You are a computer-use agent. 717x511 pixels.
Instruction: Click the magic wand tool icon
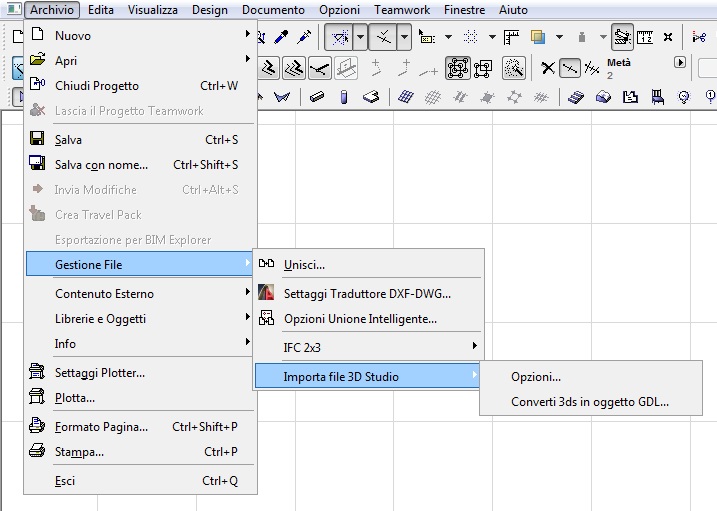(514, 69)
